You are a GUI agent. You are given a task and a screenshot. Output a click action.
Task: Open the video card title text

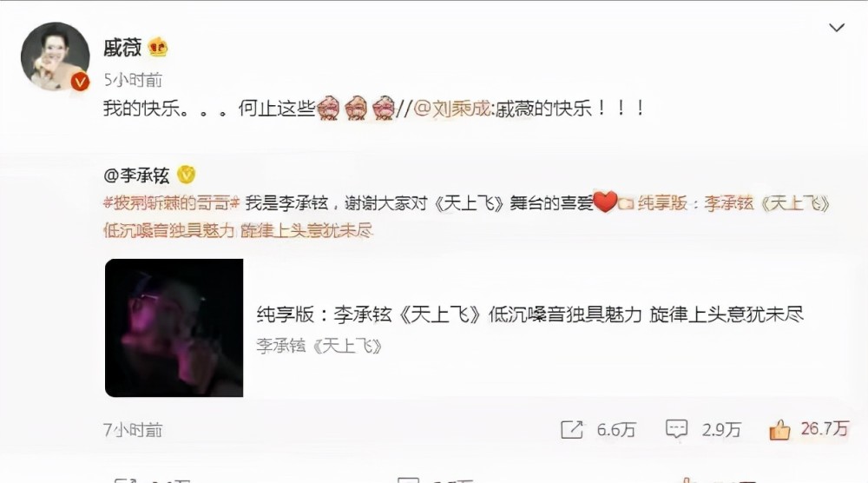[x=529, y=314]
